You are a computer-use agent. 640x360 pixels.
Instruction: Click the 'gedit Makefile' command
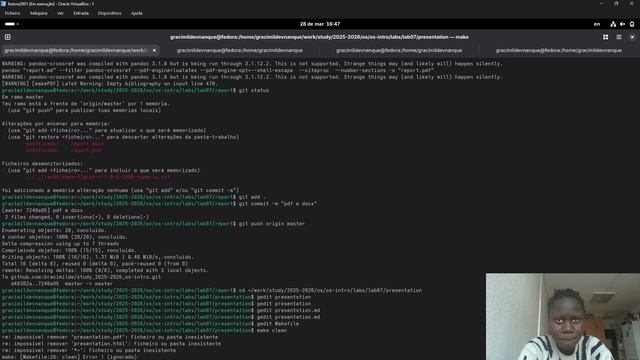278,324
